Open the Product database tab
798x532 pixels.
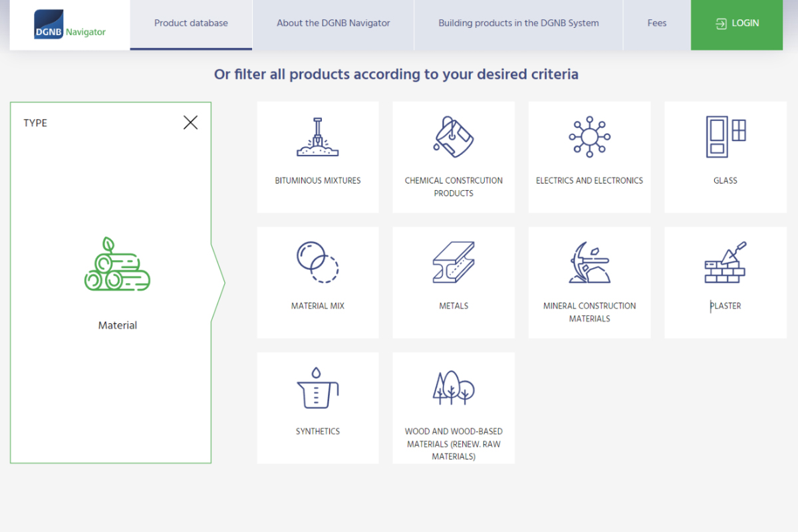[x=191, y=25]
